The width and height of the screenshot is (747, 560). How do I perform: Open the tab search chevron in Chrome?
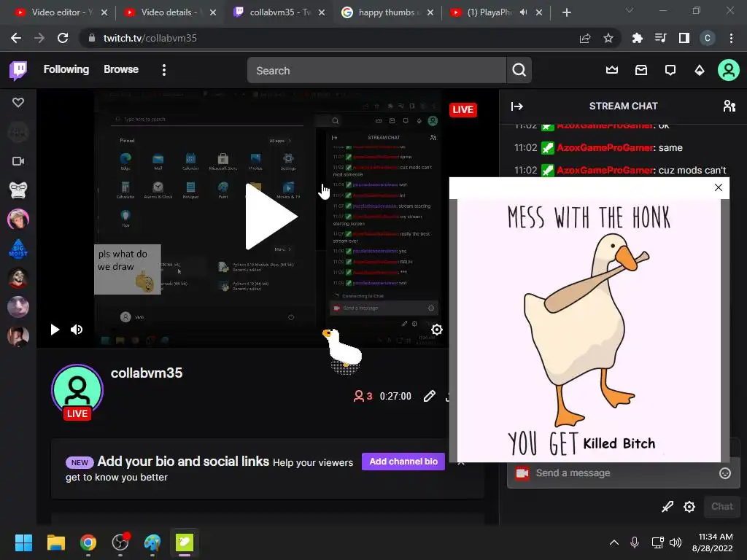630,10
